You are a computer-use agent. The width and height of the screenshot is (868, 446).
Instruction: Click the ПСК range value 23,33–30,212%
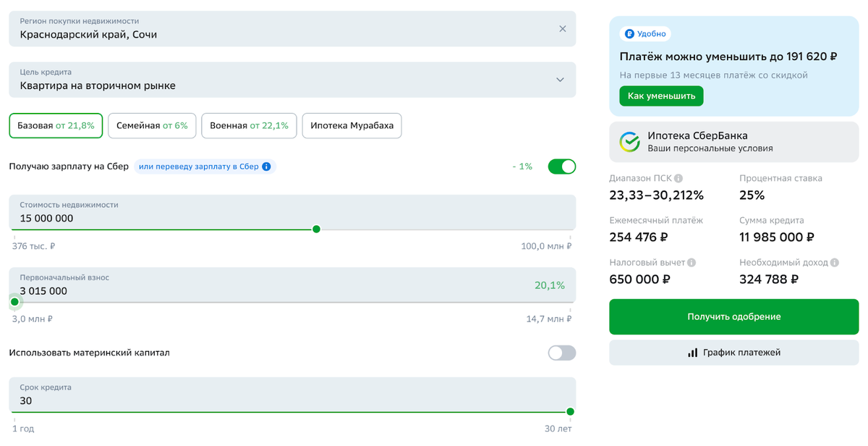point(657,195)
